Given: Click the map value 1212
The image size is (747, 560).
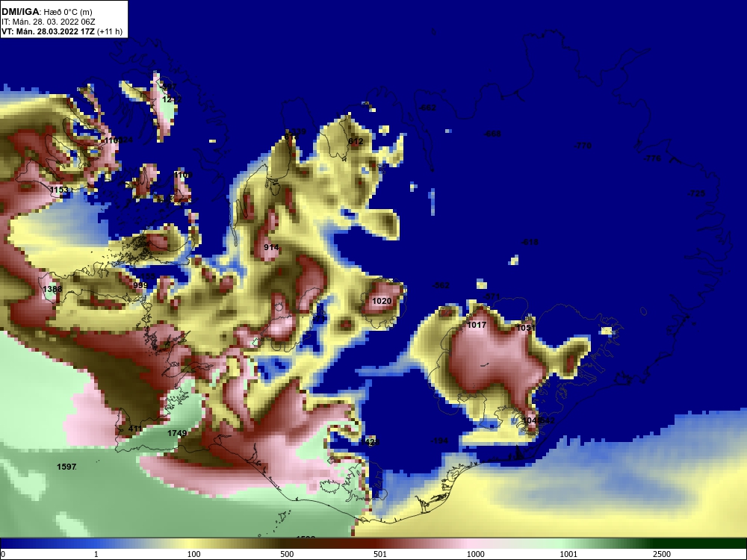Looking at the screenshot, I should (172, 99).
